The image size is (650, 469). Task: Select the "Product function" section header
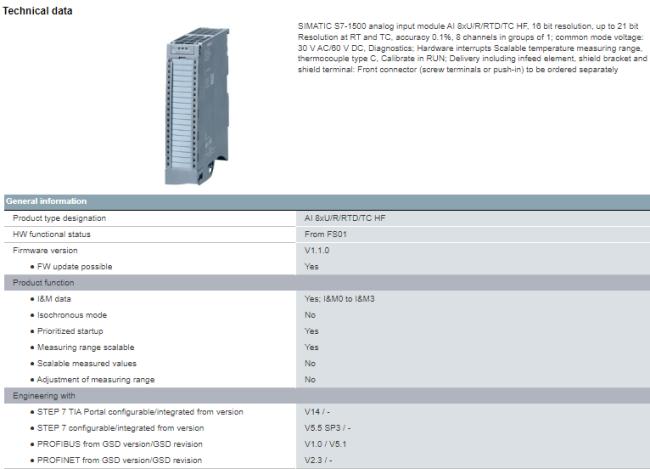tap(41, 282)
